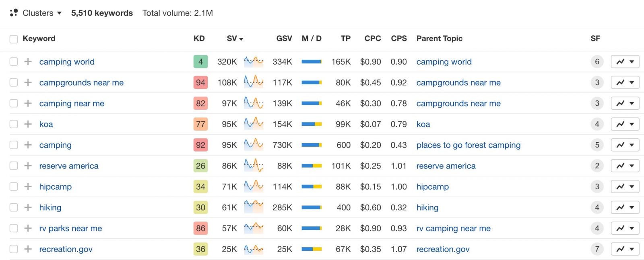Open chart dropdown for reserve america row
The image size is (644, 260).
click(625, 166)
